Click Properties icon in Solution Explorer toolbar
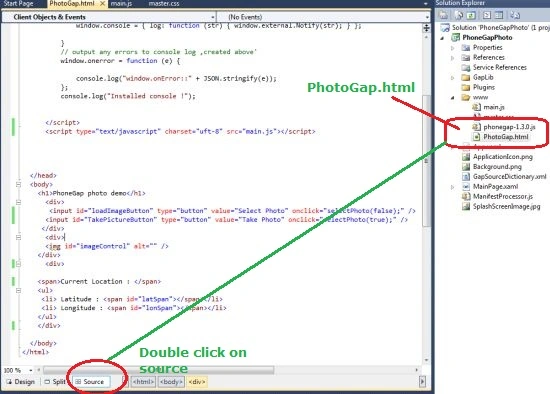This screenshot has width=550, height=394. point(444,15)
